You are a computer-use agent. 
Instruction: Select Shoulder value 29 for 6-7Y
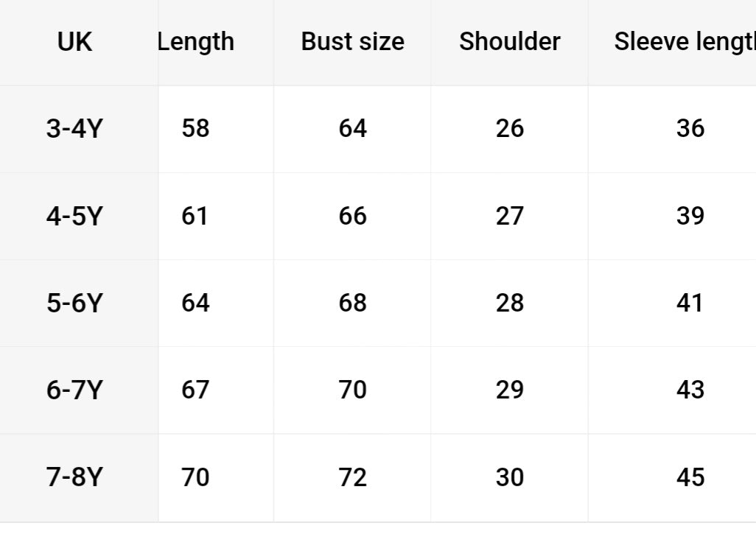click(509, 390)
